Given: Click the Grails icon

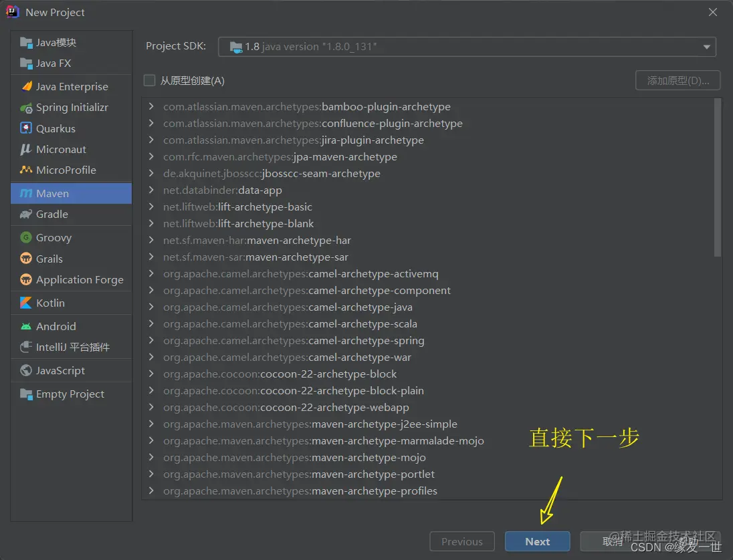Looking at the screenshot, I should [26, 259].
